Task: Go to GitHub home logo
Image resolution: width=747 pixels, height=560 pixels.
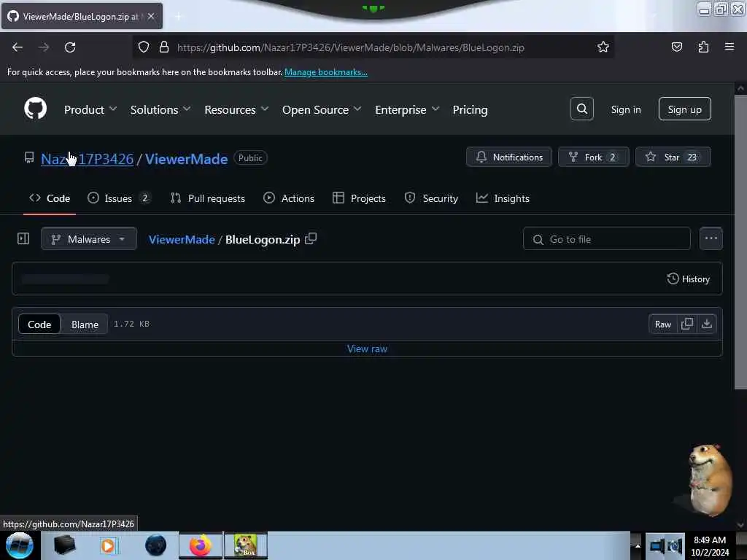Action: tap(36, 109)
